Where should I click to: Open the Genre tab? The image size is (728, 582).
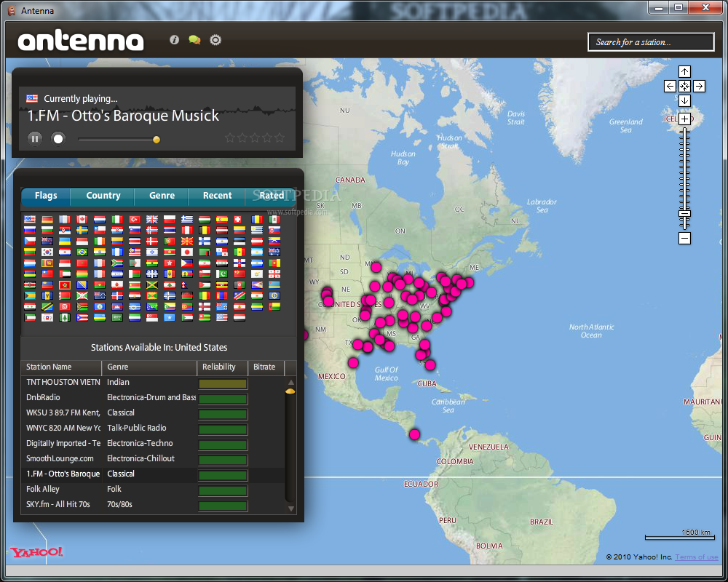click(x=162, y=196)
